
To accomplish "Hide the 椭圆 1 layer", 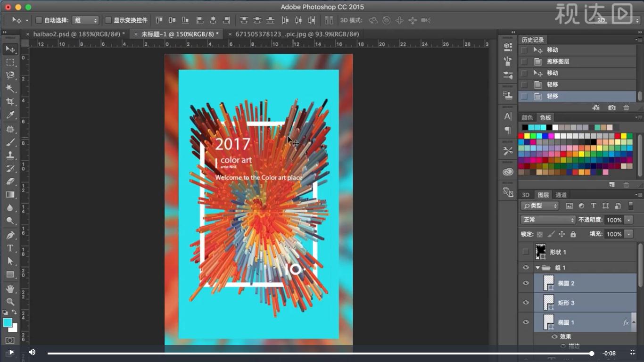I will point(526,322).
